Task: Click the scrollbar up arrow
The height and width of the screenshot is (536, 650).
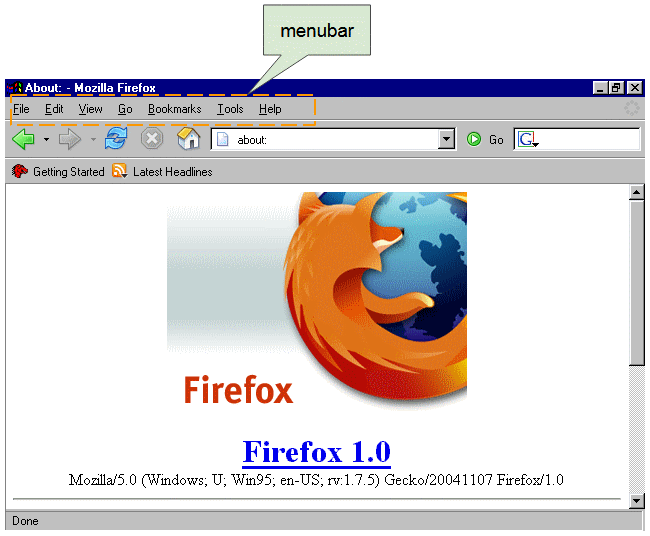Action: [636, 192]
